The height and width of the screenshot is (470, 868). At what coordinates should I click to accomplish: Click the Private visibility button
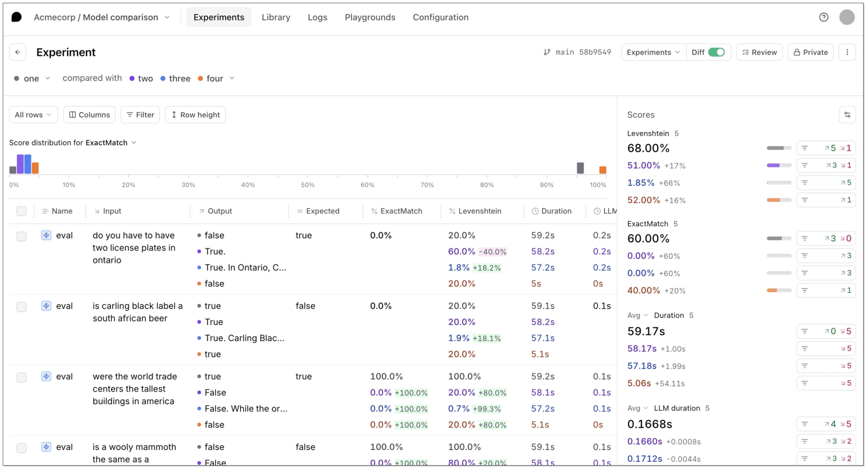[810, 52]
